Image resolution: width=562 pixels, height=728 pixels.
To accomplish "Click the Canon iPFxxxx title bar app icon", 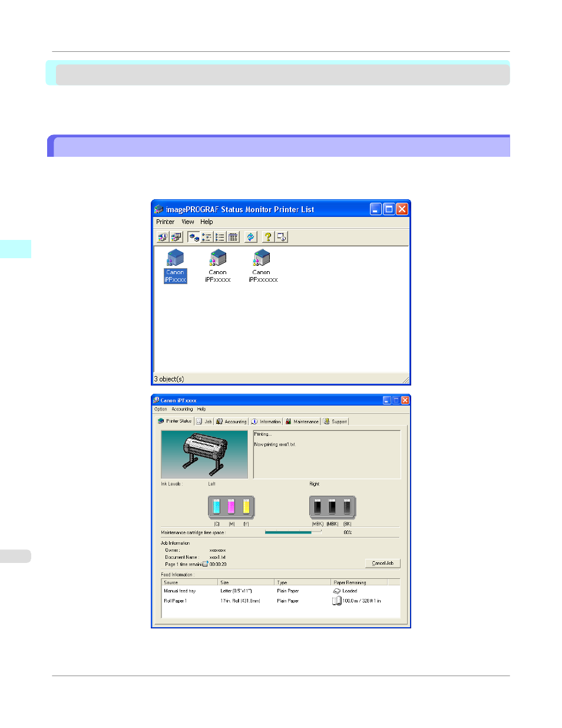I will click(x=157, y=400).
